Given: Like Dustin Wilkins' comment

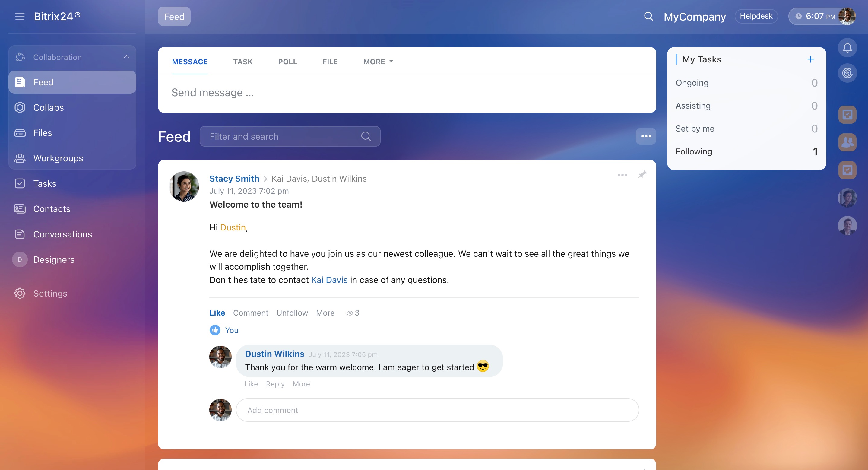Looking at the screenshot, I should coord(251,384).
